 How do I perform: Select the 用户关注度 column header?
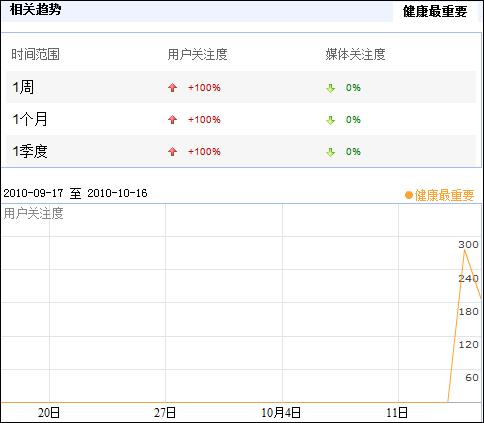click(x=197, y=54)
